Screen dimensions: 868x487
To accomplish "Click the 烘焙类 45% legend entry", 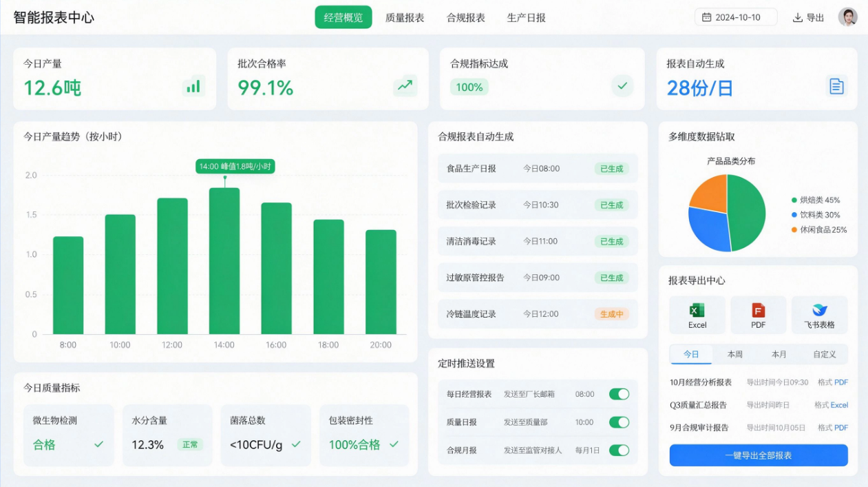I will [816, 200].
